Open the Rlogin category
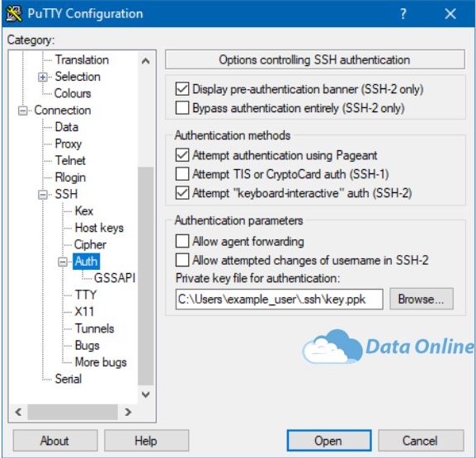The width and height of the screenshot is (476, 458). tap(70, 177)
